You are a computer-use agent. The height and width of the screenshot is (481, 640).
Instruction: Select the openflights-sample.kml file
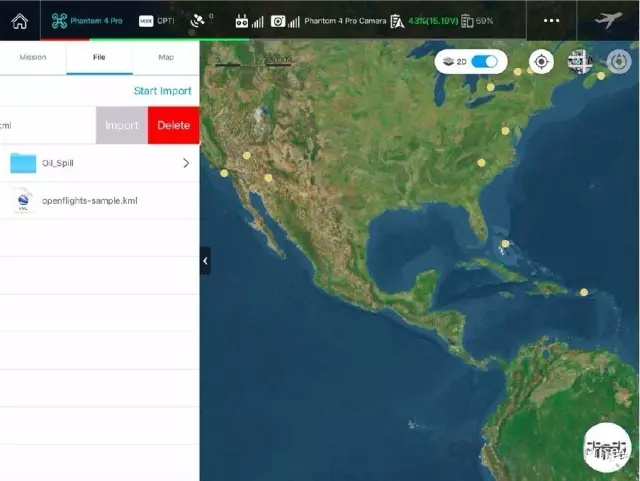pos(89,201)
